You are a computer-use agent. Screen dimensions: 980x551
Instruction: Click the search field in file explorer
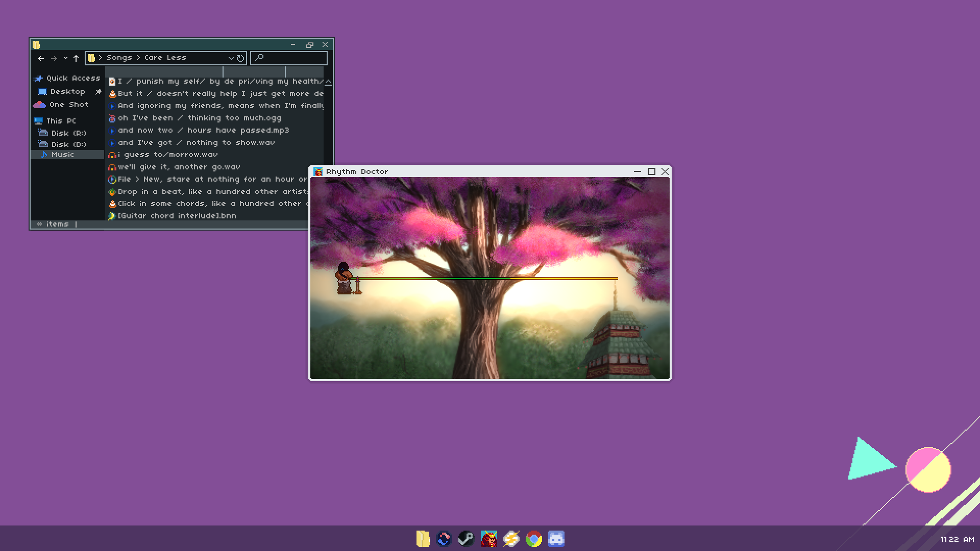pyautogui.click(x=289, y=58)
